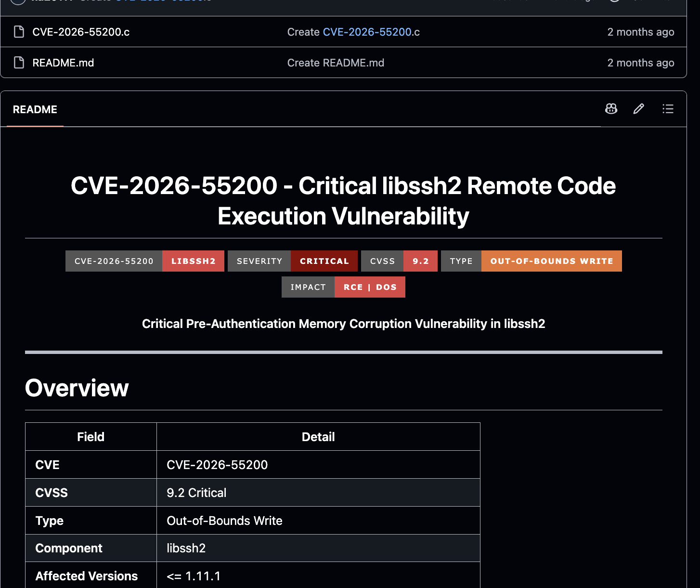This screenshot has width=700, height=588.
Task: Click the 'CVE-2026-55200' detail cell in the table
Action: [x=318, y=465]
